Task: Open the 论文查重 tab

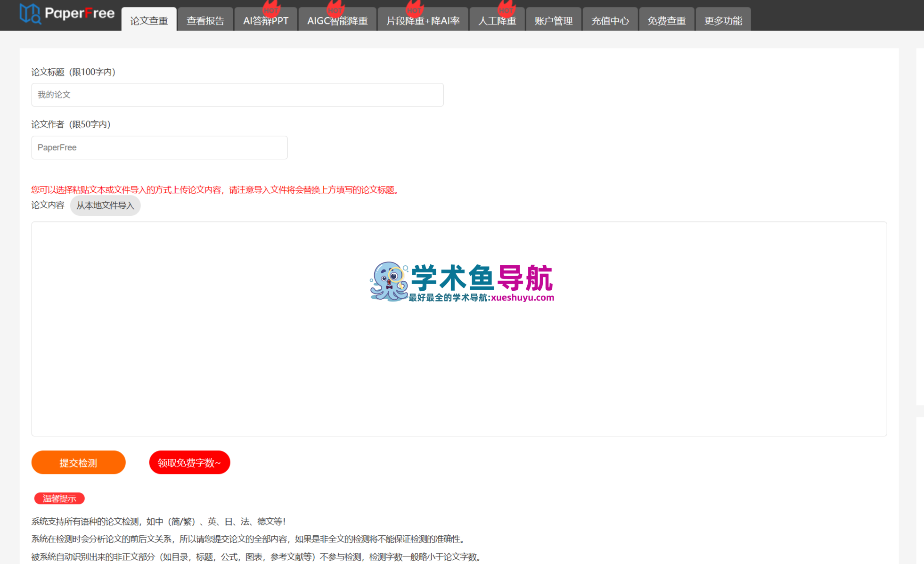Action: point(149,20)
